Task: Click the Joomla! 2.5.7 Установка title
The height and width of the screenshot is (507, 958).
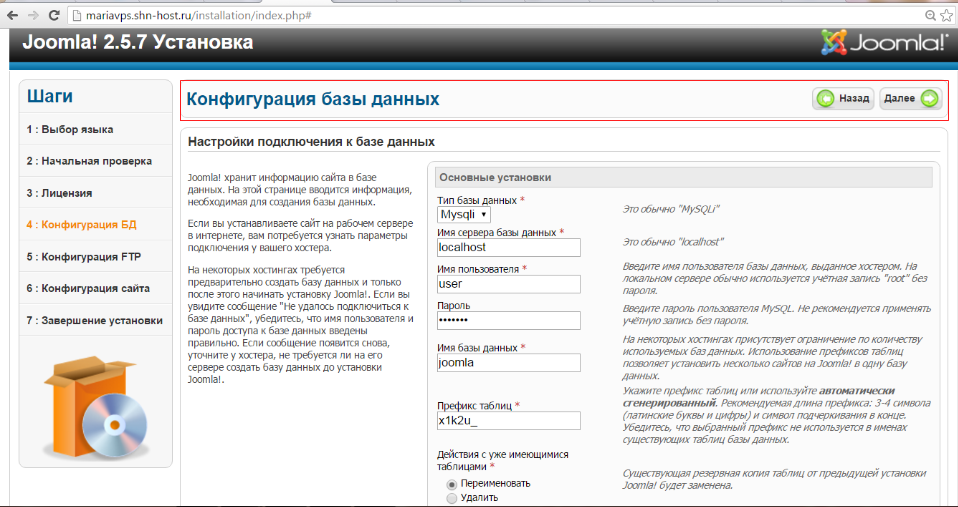Action: click(137, 42)
